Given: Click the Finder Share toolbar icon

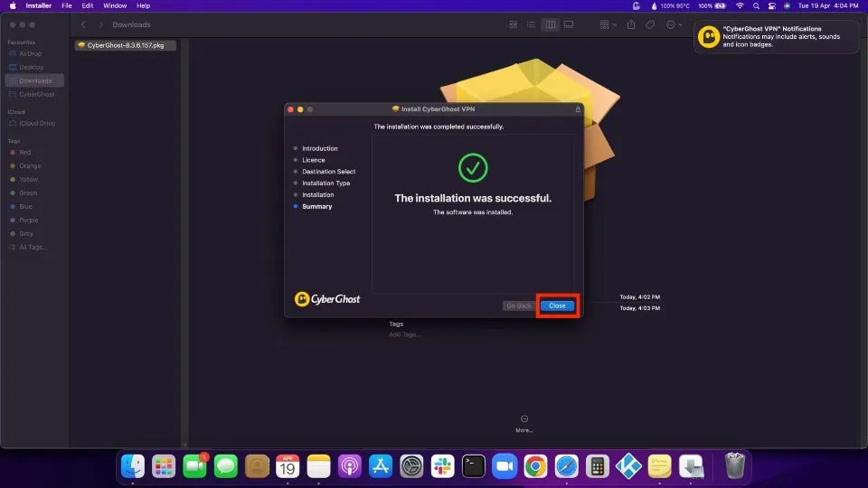Looking at the screenshot, I should pos(631,25).
